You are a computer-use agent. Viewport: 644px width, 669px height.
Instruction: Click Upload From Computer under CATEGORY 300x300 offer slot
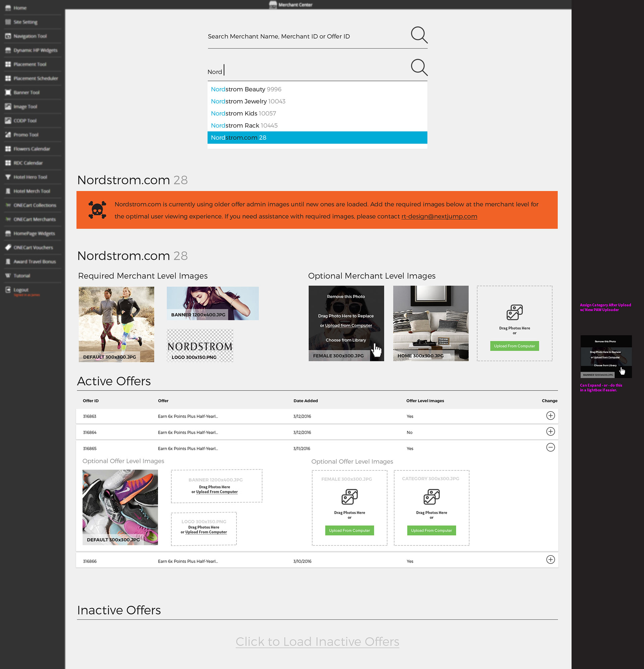click(431, 530)
